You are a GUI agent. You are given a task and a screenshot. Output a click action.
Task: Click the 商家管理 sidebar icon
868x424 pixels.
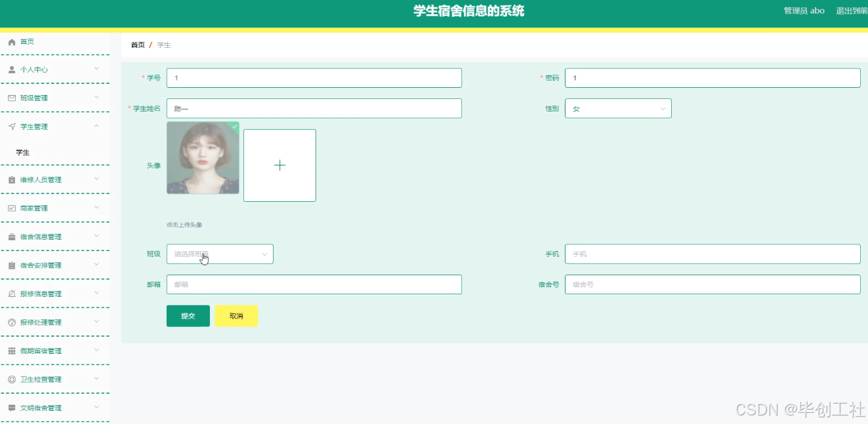click(x=10, y=208)
